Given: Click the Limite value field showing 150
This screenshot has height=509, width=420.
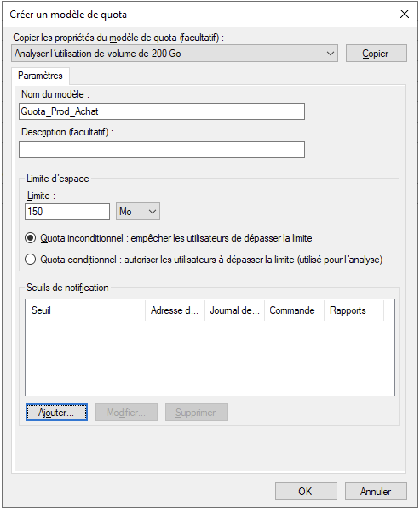Looking at the screenshot, I should coord(67,212).
